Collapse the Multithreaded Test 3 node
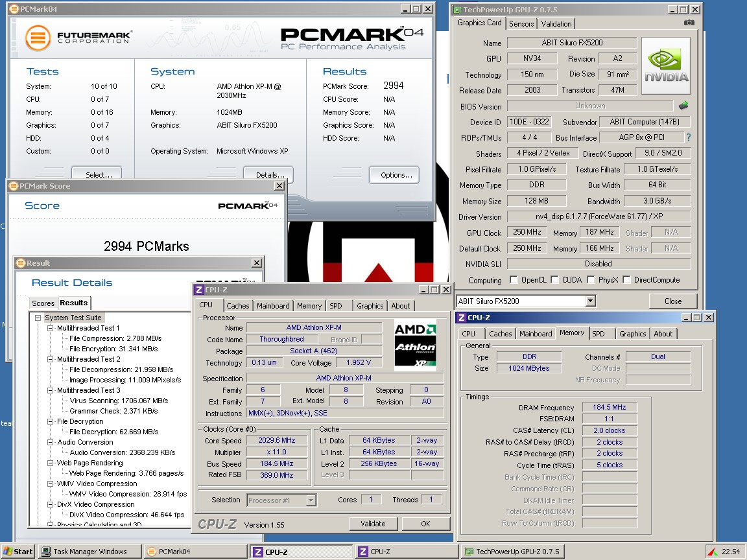 click(x=50, y=390)
